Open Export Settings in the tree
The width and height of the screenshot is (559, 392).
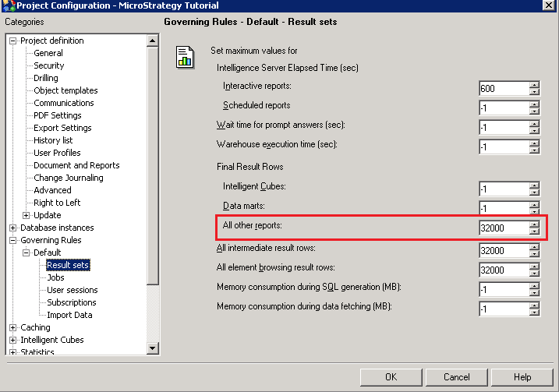pyautogui.click(x=62, y=128)
